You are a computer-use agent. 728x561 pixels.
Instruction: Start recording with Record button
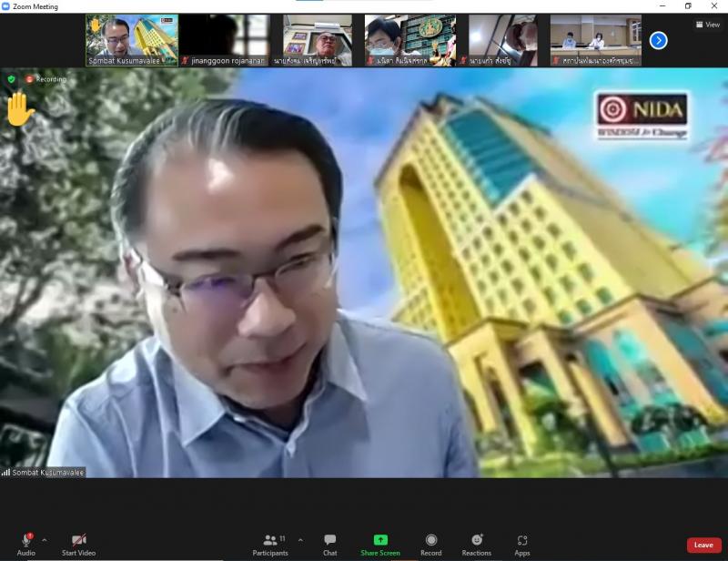(x=430, y=545)
